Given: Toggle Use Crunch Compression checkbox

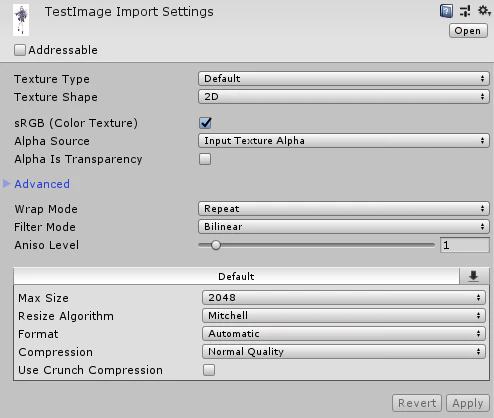Looking at the screenshot, I should click(x=209, y=370).
